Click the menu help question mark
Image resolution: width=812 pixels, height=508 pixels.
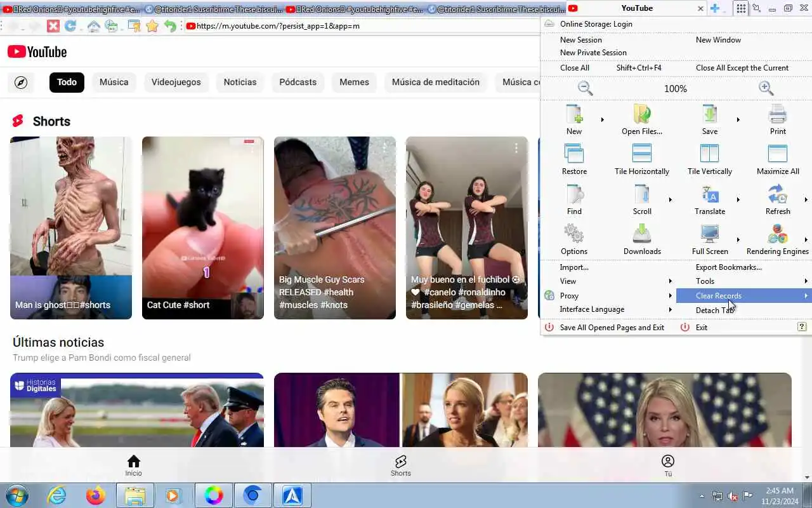click(802, 326)
